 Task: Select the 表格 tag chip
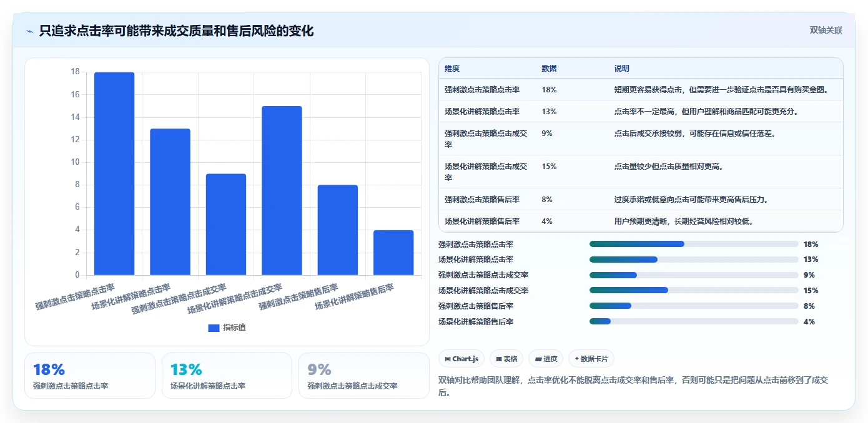[x=506, y=359]
